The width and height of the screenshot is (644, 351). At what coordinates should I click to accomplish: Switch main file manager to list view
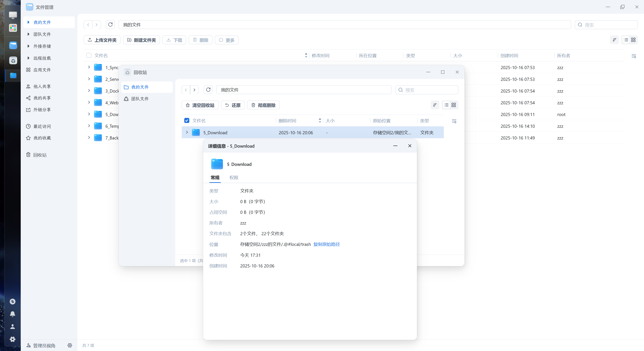pyautogui.click(x=626, y=40)
